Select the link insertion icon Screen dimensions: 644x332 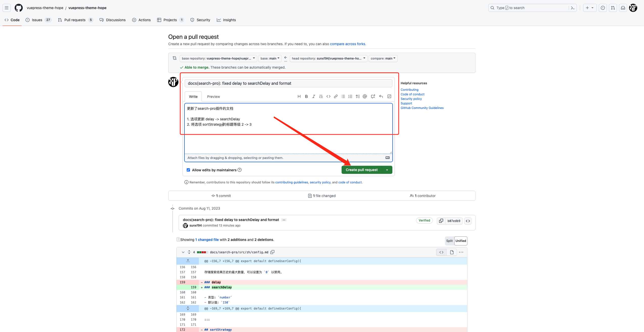335,97
